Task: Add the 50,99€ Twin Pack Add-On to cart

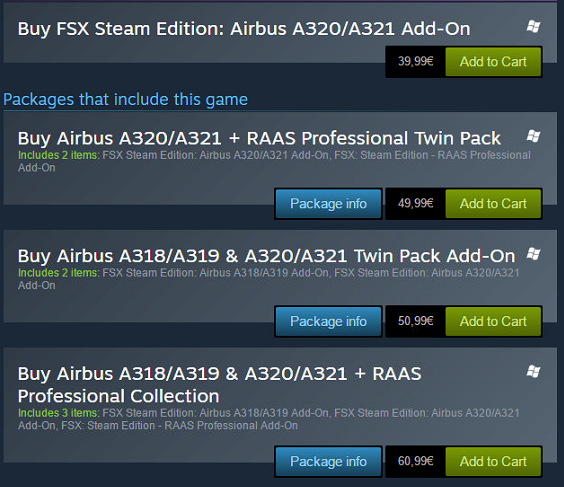Action: tap(493, 321)
